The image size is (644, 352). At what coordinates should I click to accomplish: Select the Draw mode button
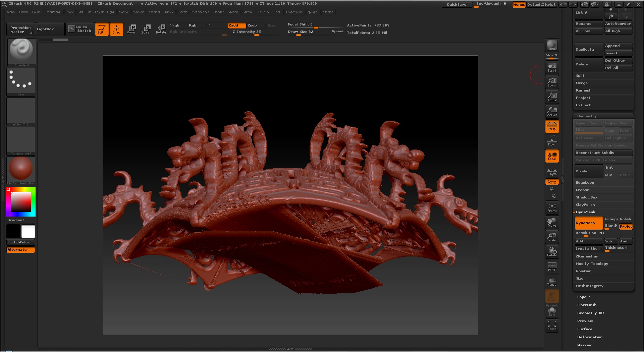116,29
